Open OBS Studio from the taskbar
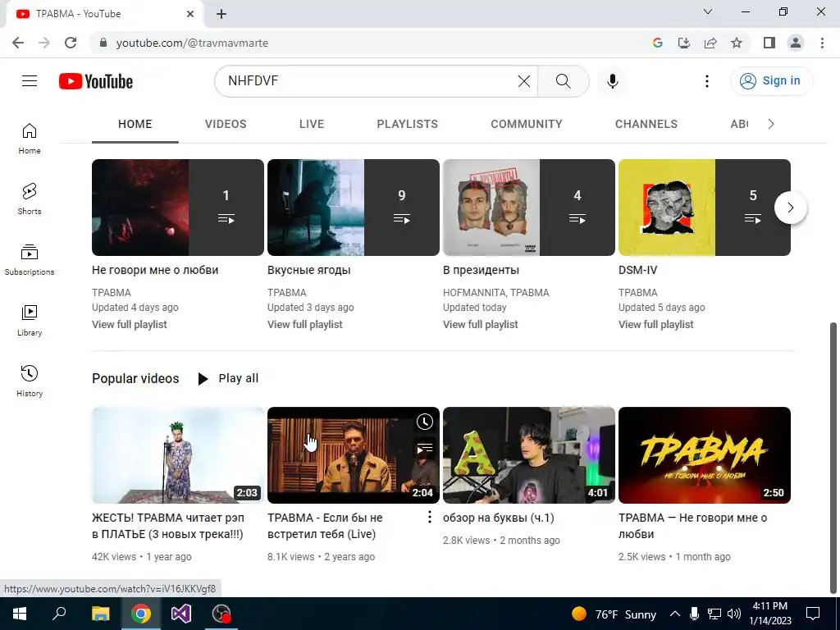The height and width of the screenshot is (630, 840). pyautogui.click(x=221, y=614)
